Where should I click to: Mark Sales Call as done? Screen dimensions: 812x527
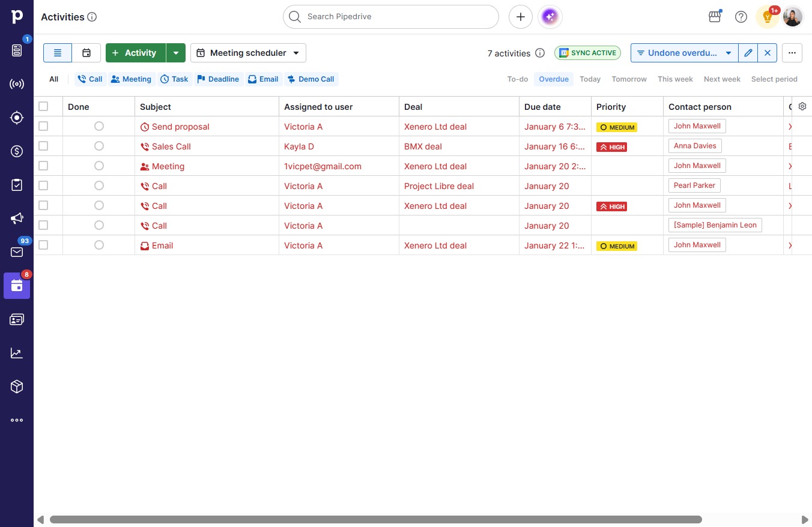click(x=99, y=146)
